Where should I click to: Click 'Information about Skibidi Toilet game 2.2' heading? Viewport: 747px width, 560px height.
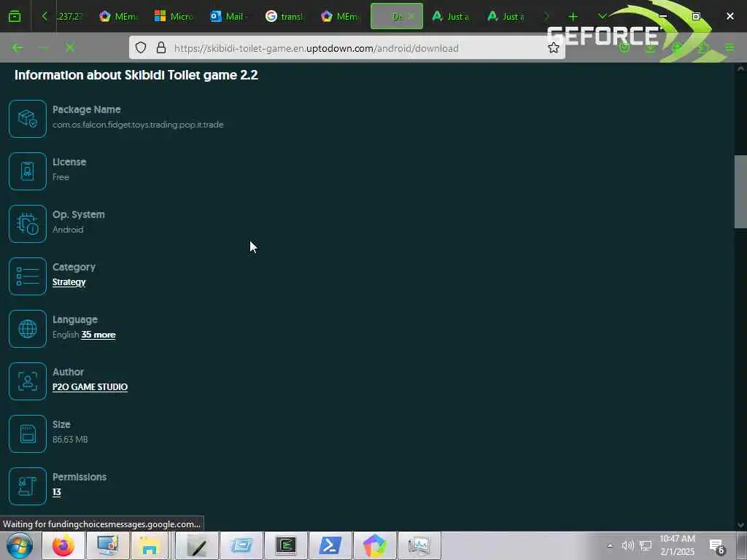[136, 75]
